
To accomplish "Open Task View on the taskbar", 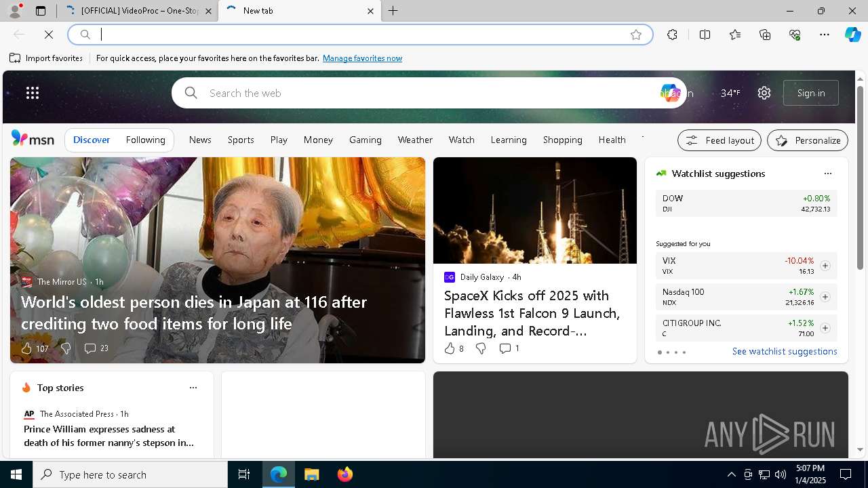I will [244, 474].
